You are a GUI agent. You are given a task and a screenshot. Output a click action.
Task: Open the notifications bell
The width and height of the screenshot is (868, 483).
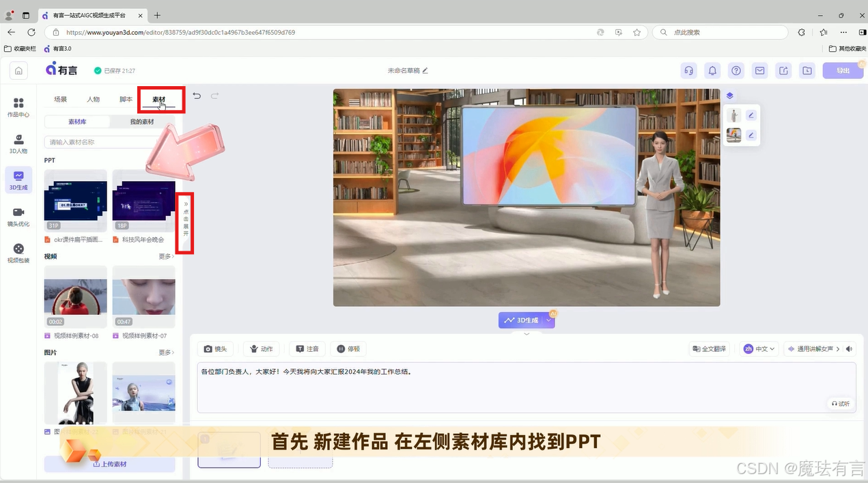(x=712, y=70)
